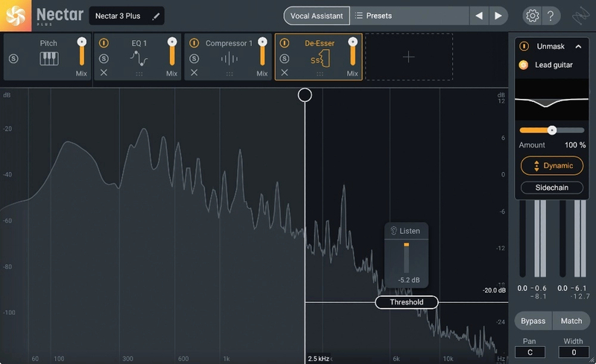Screen dimensions: 596x364
Task: Go to the next preset arrow
Action: [498, 16]
